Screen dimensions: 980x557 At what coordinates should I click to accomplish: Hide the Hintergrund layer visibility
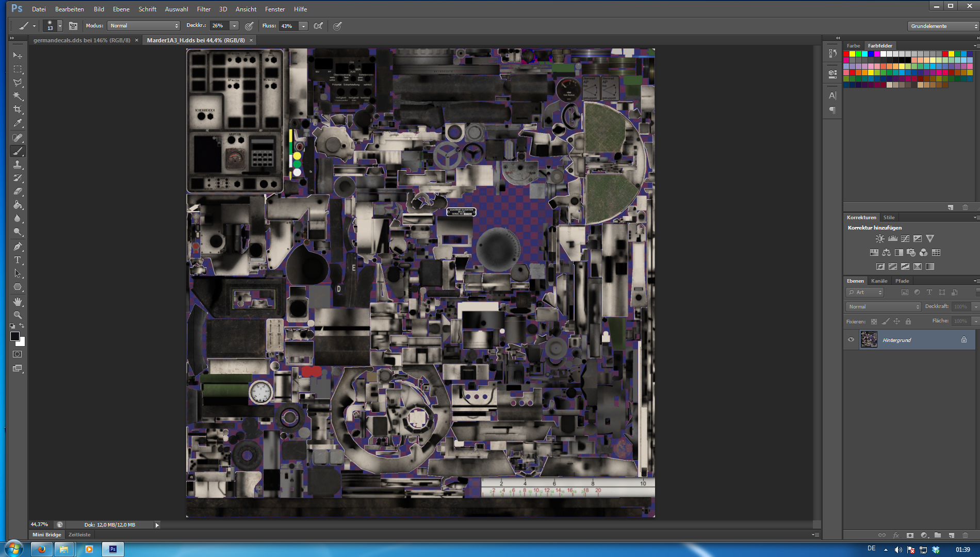tap(851, 340)
